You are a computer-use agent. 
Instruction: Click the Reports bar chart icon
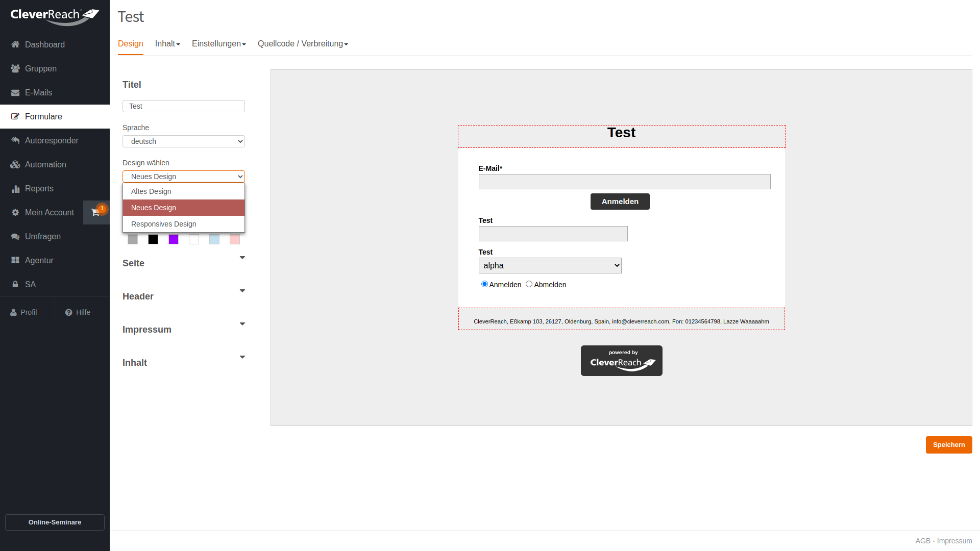click(15, 188)
